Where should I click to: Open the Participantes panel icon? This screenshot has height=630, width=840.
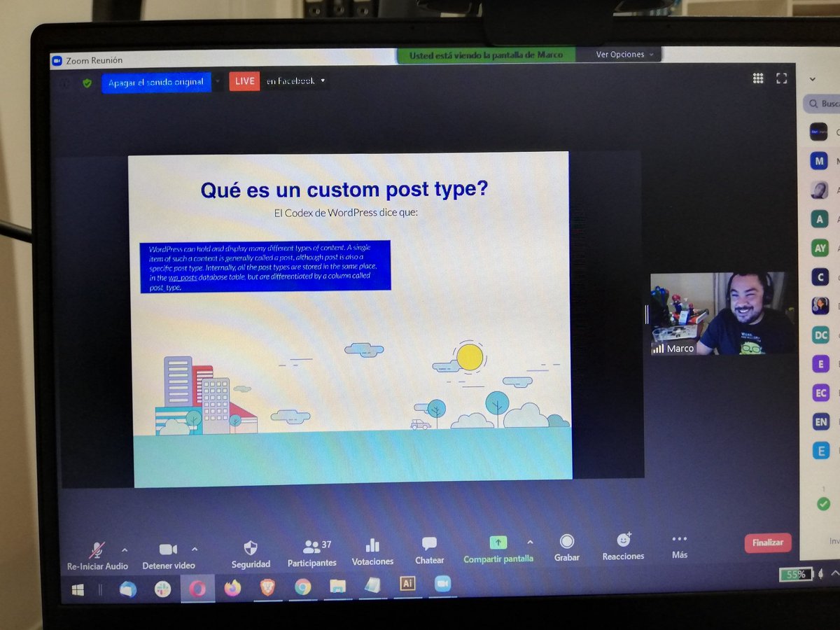(x=312, y=547)
